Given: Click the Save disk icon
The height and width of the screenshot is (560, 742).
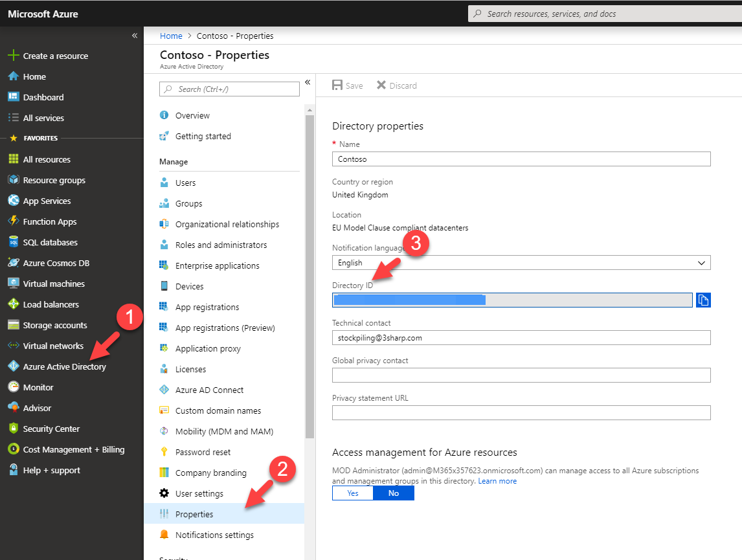Looking at the screenshot, I should [x=337, y=85].
